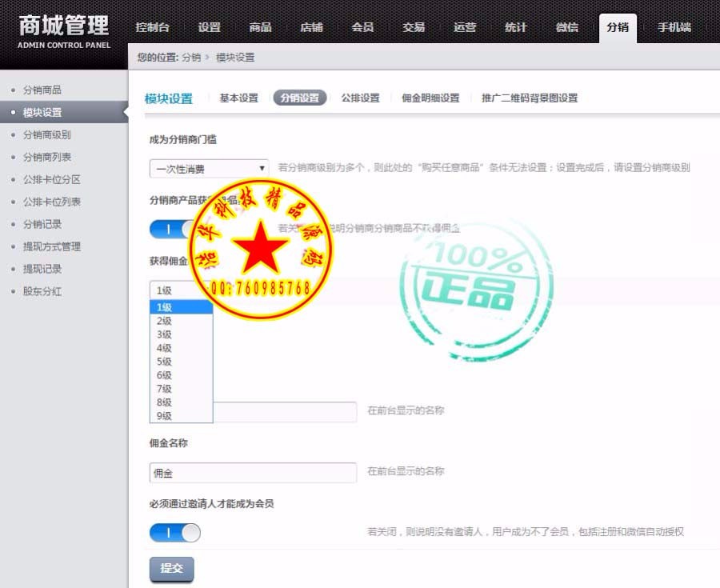Collapse the commission level select box showing 1级
Viewport: 720px width, 588px height.
(x=181, y=290)
